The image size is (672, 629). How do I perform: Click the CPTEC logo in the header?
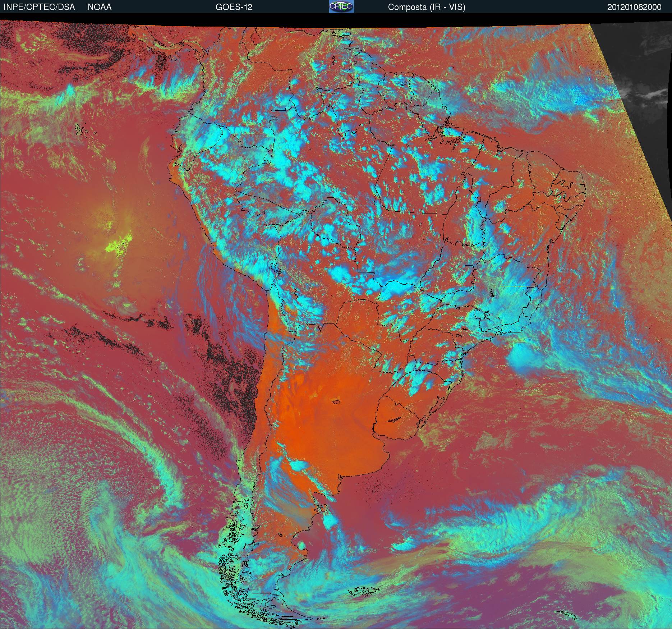(341, 6)
